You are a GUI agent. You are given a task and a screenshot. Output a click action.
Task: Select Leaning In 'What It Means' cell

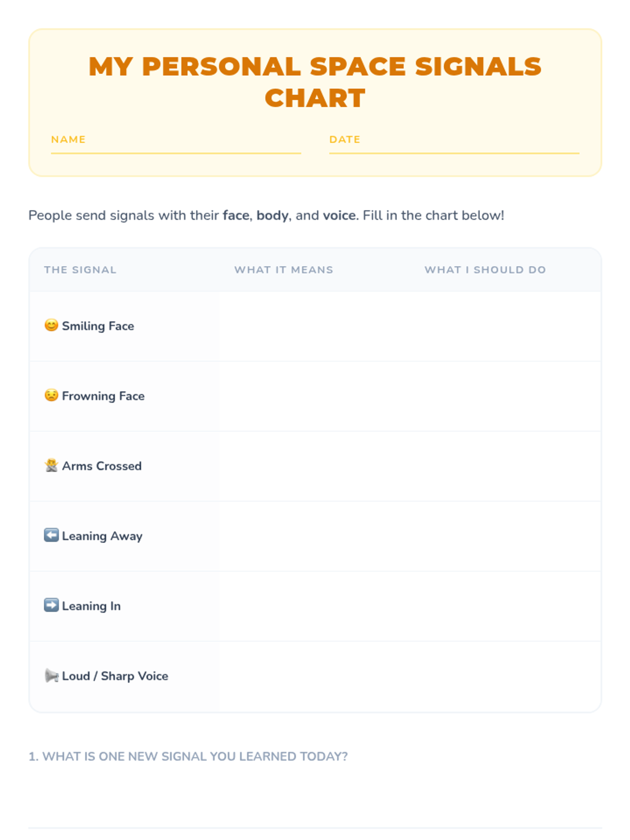coord(315,606)
